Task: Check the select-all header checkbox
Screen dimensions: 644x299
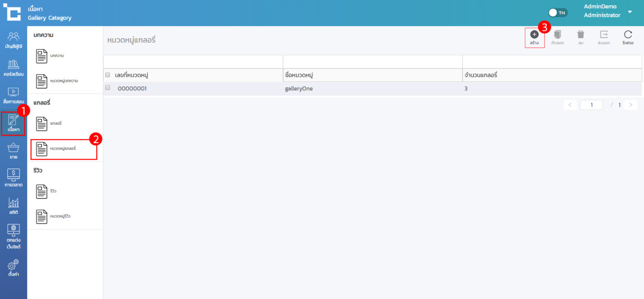Action: pyautogui.click(x=108, y=75)
